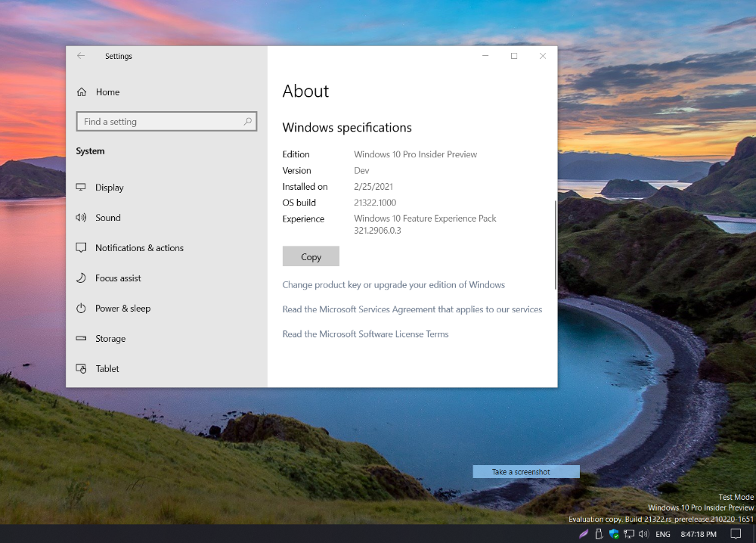Open the Action Center notification icon
Image resolution: width=756 pixels, height=543 pixels.
point(736,534)
